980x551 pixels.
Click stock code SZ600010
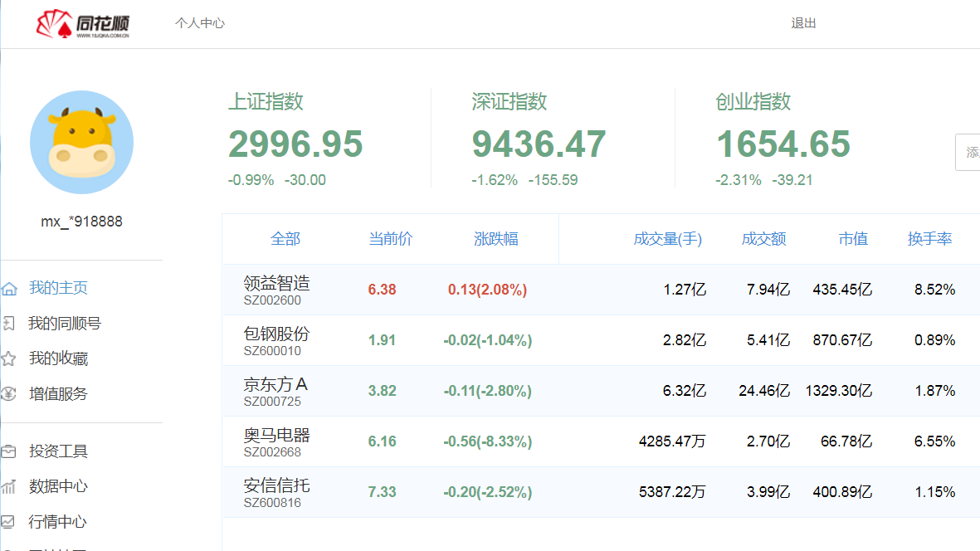[272, 351]
